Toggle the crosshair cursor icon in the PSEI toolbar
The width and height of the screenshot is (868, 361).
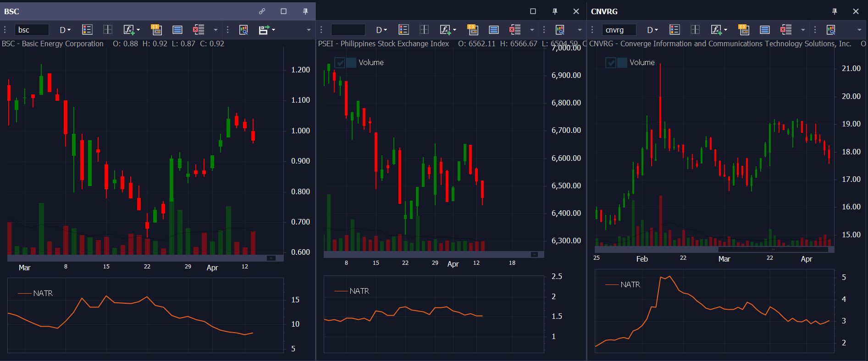coord(424,30)
